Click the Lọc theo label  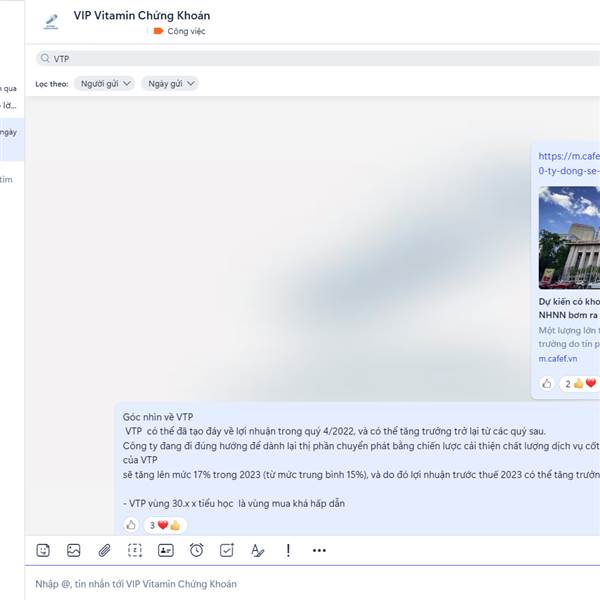[x=52, y=84]
